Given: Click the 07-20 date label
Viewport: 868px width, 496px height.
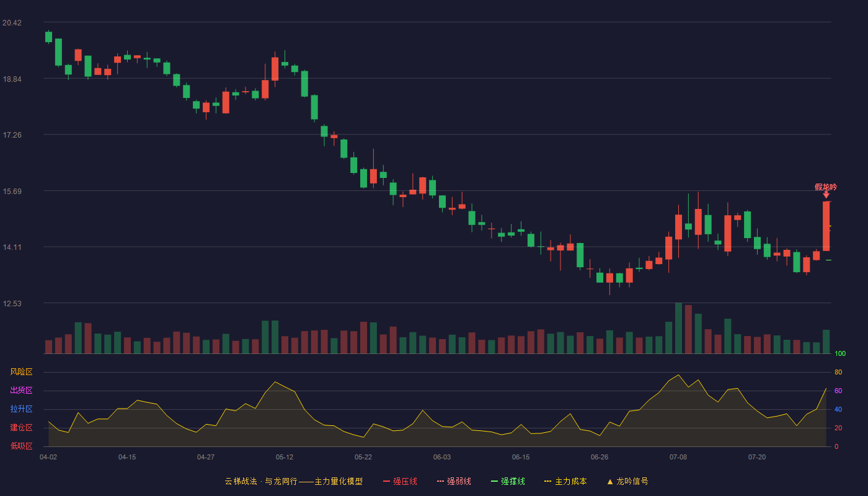Looking at the screenshot, I should (x=757, y=457).
